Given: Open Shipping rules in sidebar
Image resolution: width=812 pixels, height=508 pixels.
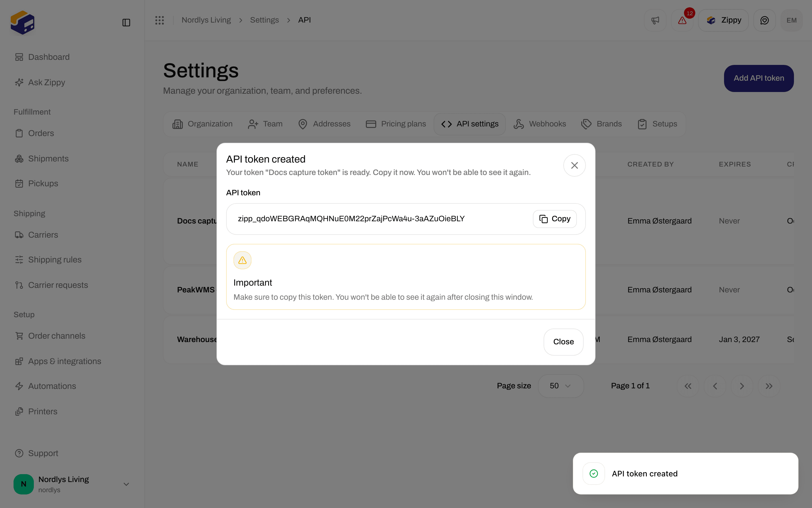Looking at the screenshot, I should [x=48, y=260].
